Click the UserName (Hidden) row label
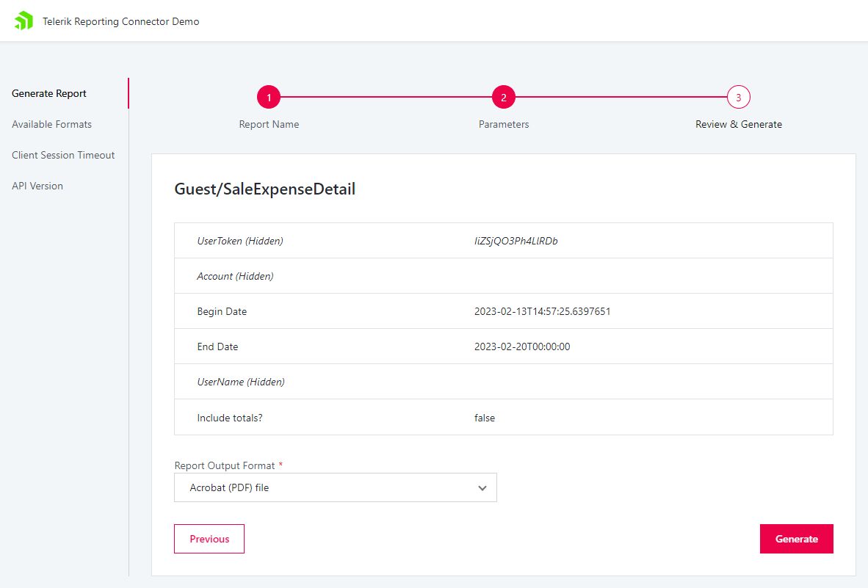Screen dimensions: 868x588 click(x=241, y=382)
